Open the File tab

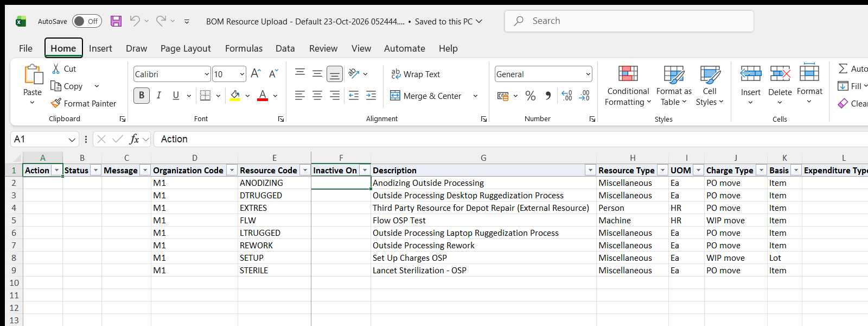coord(25,48)
